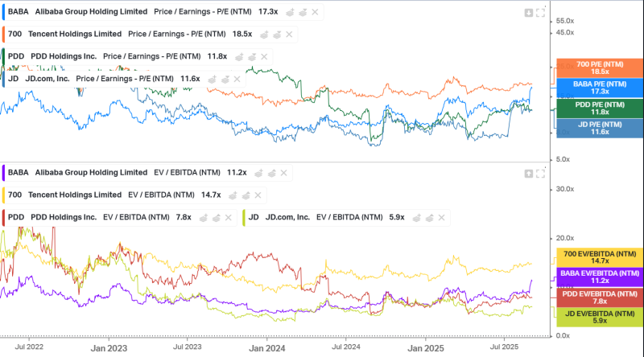Click layers-down icon in Tencent EV/EBITDA row

coord(246,195)
